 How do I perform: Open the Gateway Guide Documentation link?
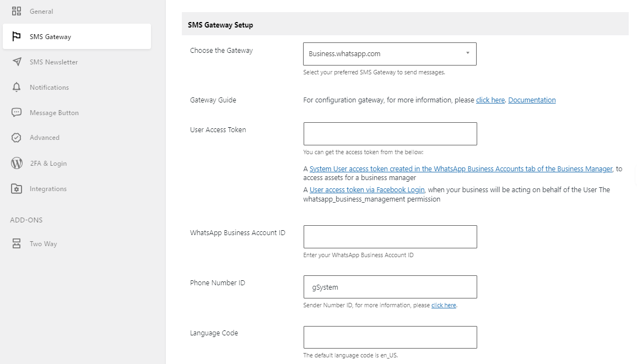coord(532,100)
